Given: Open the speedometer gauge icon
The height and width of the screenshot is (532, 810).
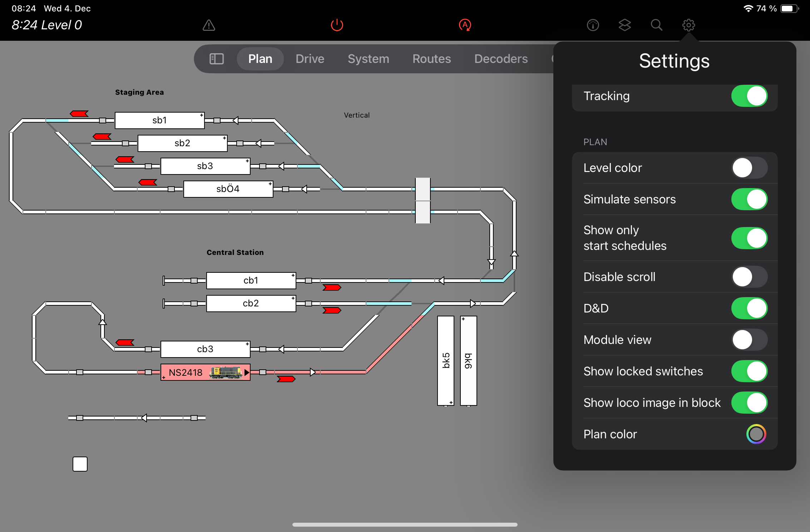Looking at the screenshot, I should click(593, 25).
